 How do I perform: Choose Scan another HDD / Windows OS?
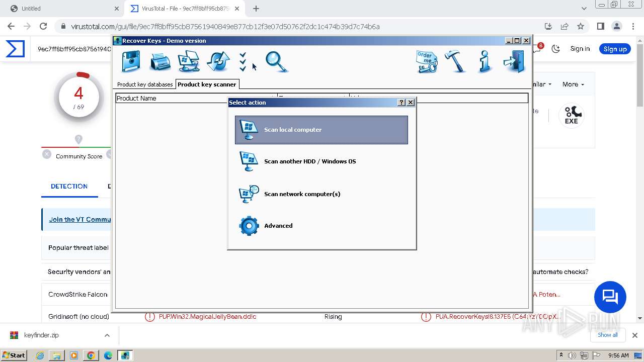321,161
